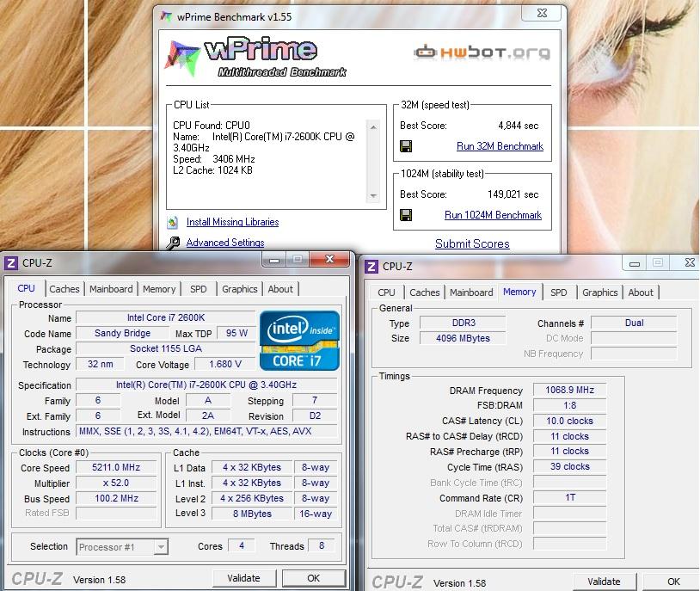Click Validate in left CPU-Z window
This screenshot has width=700, height=591.
[243, 578]
